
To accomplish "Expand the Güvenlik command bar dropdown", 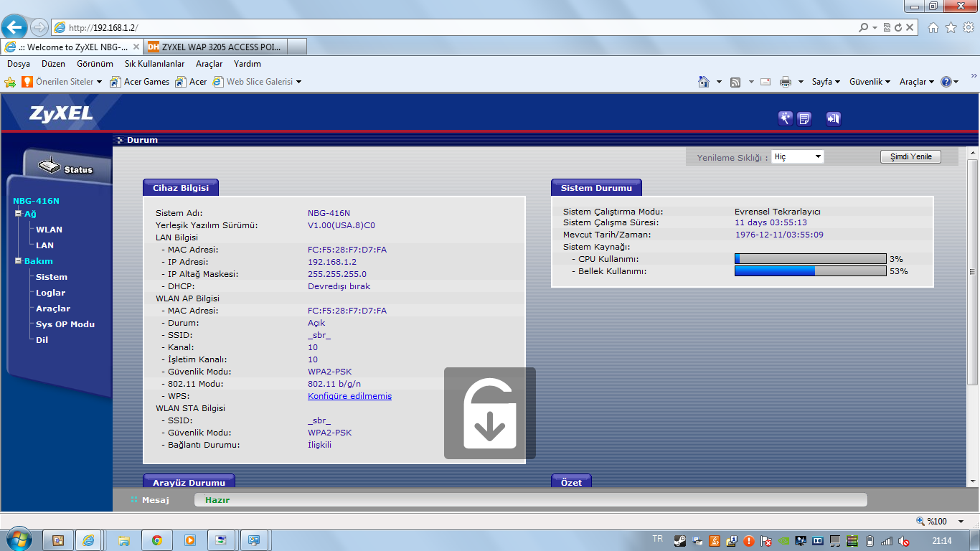I will tap(870, 82).
